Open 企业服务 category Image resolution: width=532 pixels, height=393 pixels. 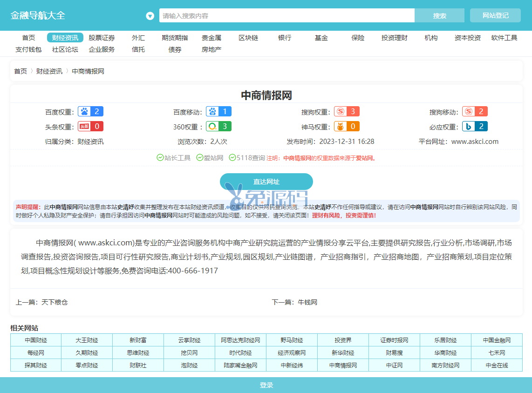pyautogui.click(x=102, y=49)
